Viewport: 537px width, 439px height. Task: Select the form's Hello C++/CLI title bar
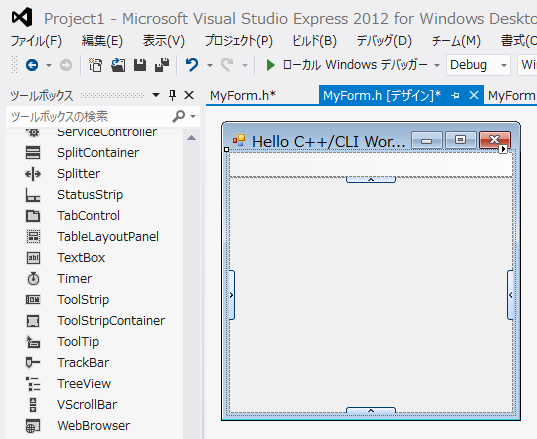pyautogui.click(x=328, y=141)
